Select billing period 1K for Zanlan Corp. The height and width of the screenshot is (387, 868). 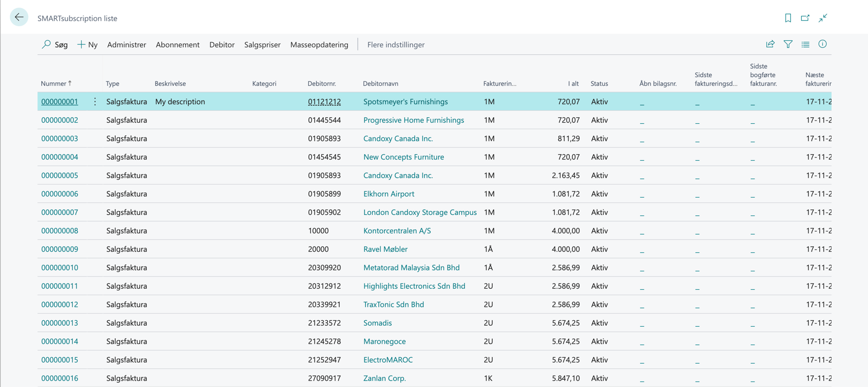pyautogui.click(x=488, y=378)
